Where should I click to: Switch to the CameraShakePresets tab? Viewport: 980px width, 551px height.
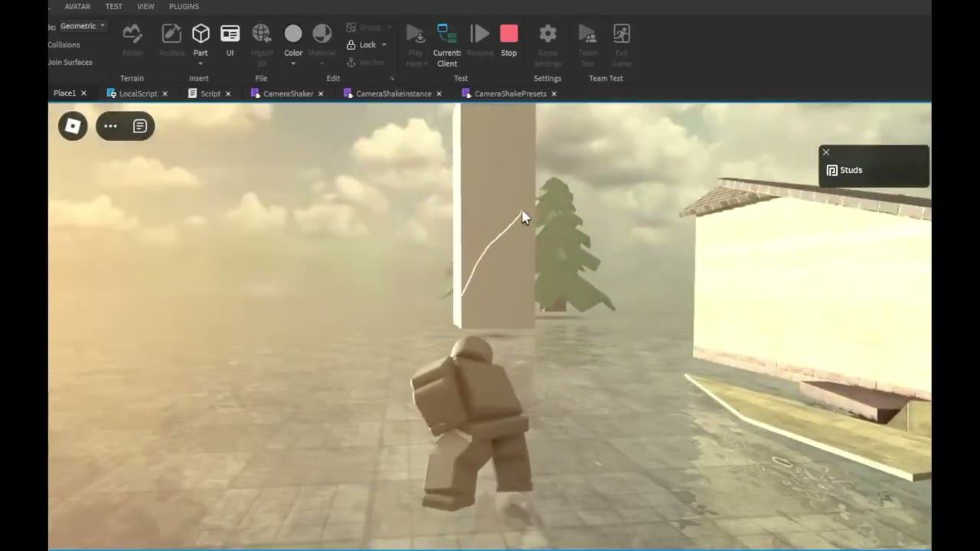[511, 94]
